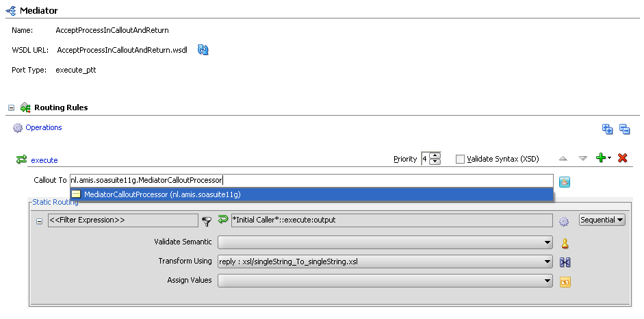Collapse the Routing Rules section

click(x=12, y=108)
